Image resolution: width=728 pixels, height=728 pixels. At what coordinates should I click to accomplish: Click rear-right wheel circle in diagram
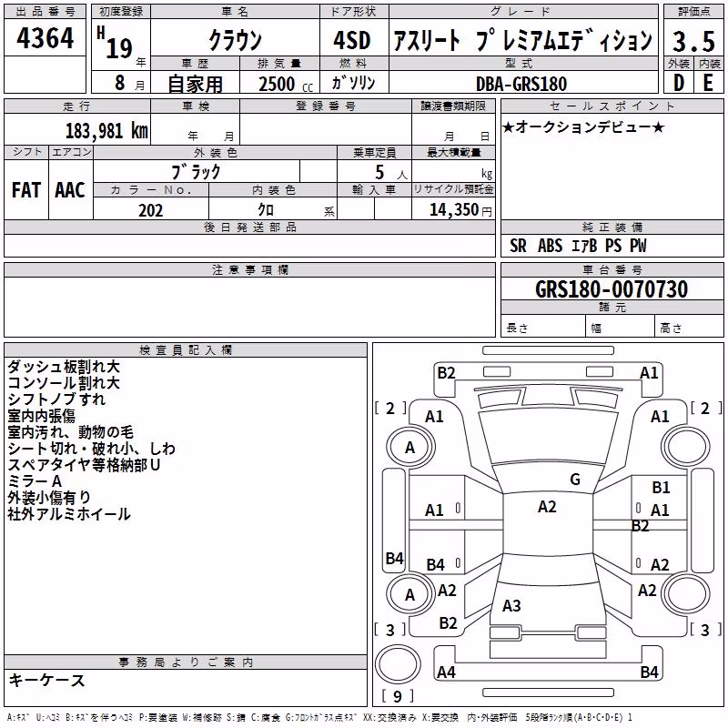686,594
